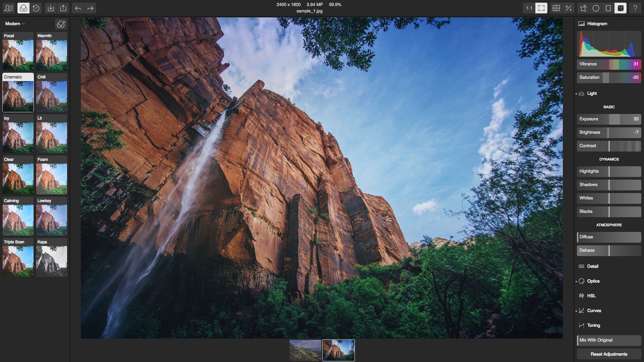
Task: Adjust the Dehaze slider
Action: pyautogui.click(x=609, y=250)
